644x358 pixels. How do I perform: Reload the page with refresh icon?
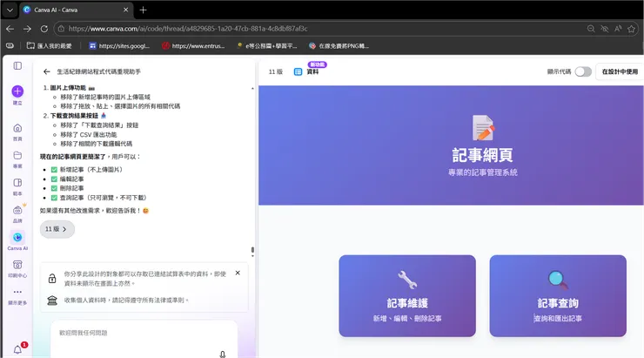coord(44,29)
